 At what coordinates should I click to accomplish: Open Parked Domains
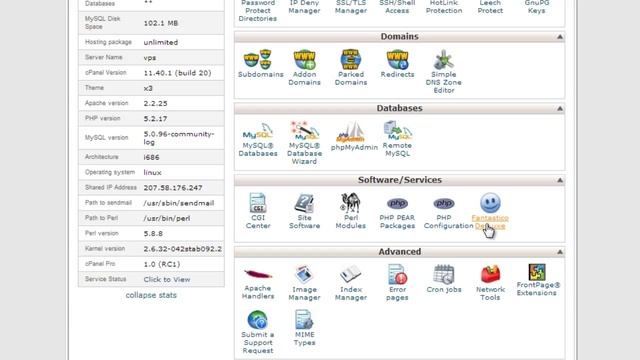coord(350,60)
